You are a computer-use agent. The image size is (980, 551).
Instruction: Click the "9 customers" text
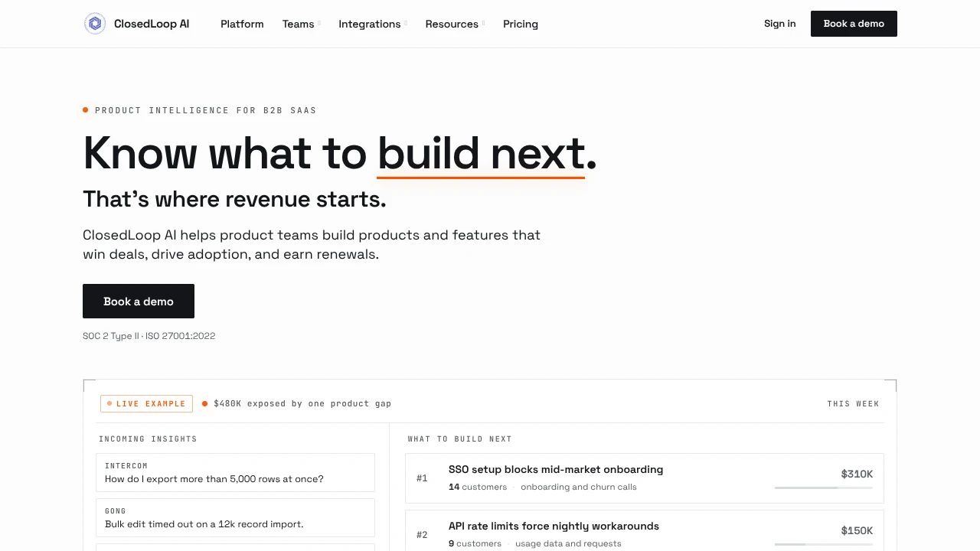coord(475,543)
